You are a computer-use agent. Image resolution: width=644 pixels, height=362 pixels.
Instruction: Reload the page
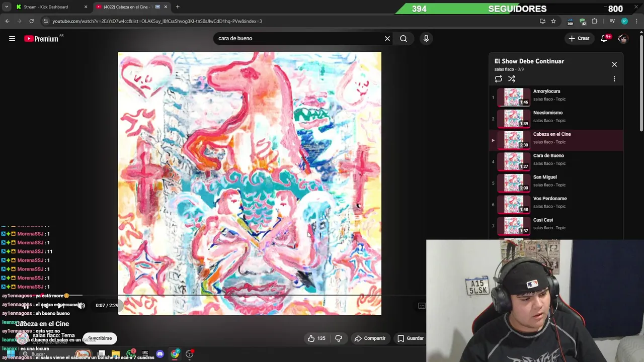[31, 21]
